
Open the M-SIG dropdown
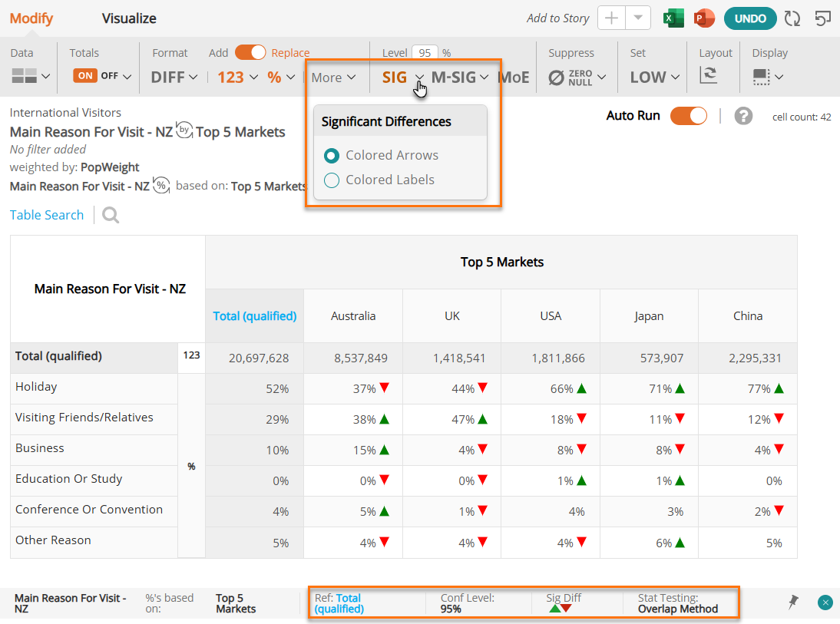pyautogui.click(x=460, y=78)
